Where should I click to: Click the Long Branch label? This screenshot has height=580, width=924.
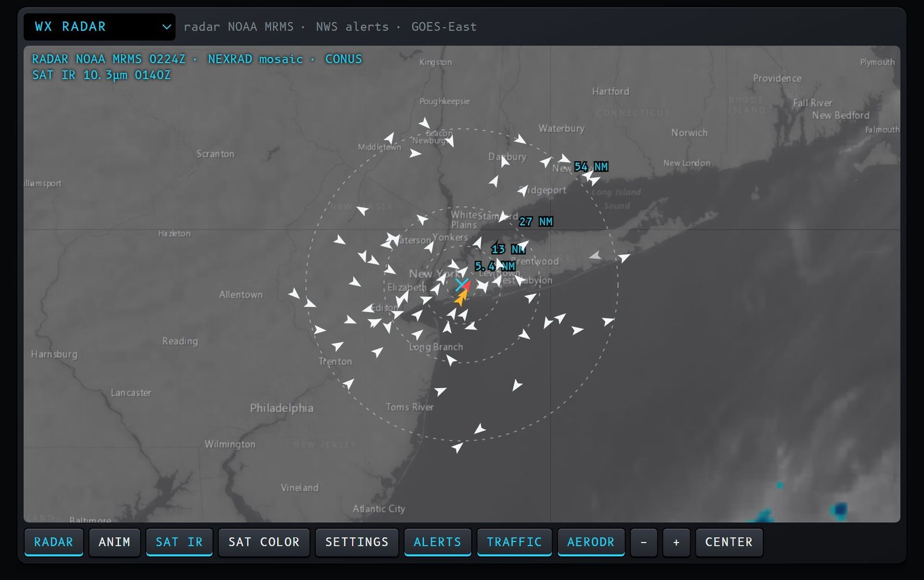click(436, 347)
